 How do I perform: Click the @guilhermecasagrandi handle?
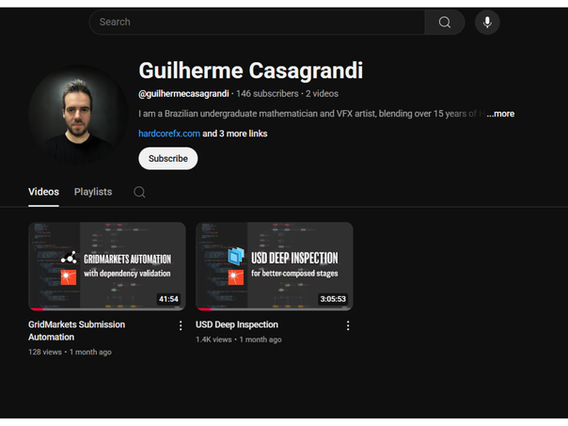point(184,94)
